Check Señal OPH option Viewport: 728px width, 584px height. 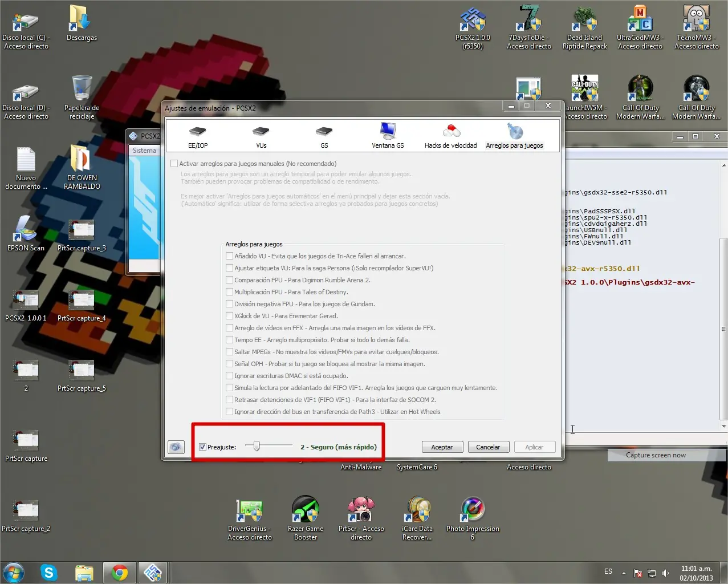pyautogui.click(x=229, y=364)
